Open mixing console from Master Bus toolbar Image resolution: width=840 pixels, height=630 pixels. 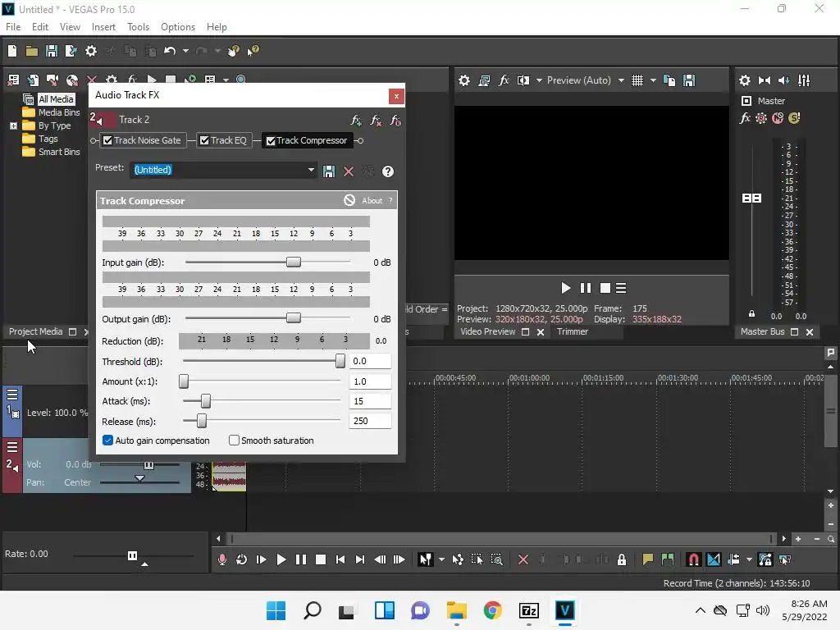tap(804, 80)
